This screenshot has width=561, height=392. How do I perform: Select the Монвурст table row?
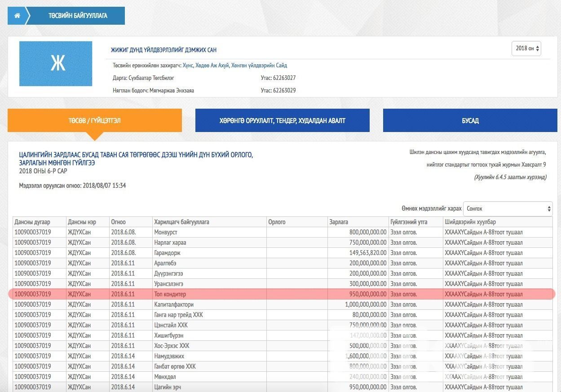tap(166, 232)
